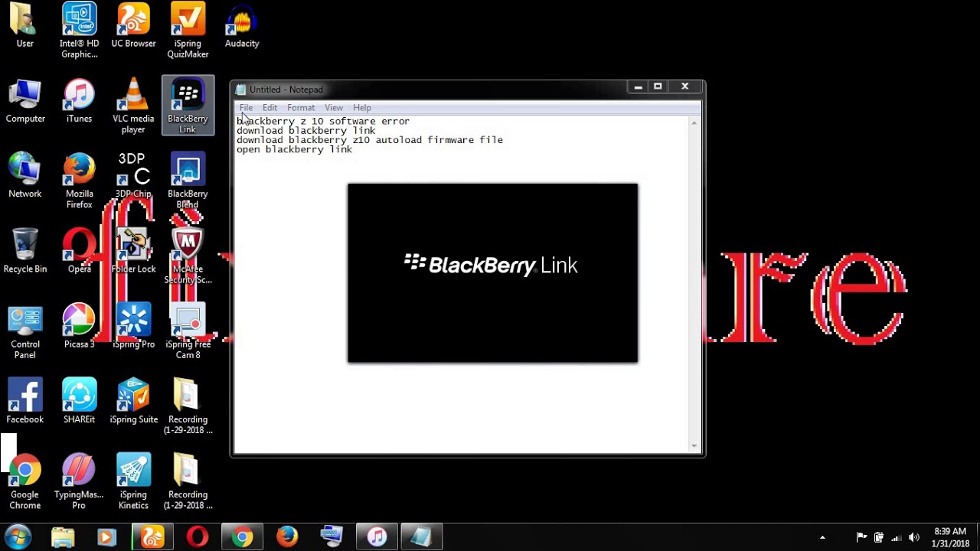980x551 pixels.
Task: Open iSpring Pro desktop icon
Action: click(133, 326)
